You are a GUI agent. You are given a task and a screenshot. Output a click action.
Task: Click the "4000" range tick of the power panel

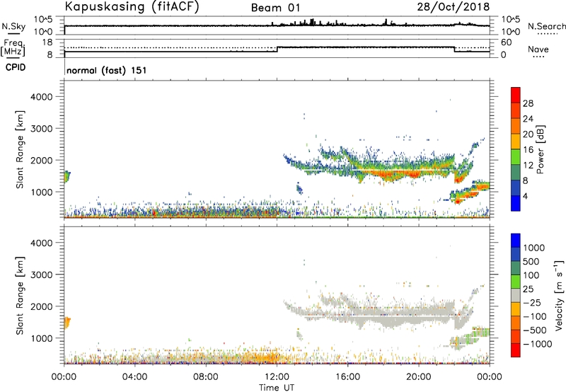point(42,97)
